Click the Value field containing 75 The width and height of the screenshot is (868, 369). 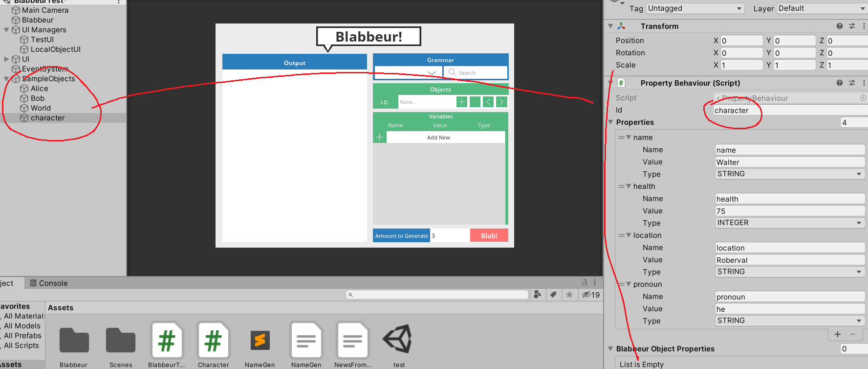[790, 211]
